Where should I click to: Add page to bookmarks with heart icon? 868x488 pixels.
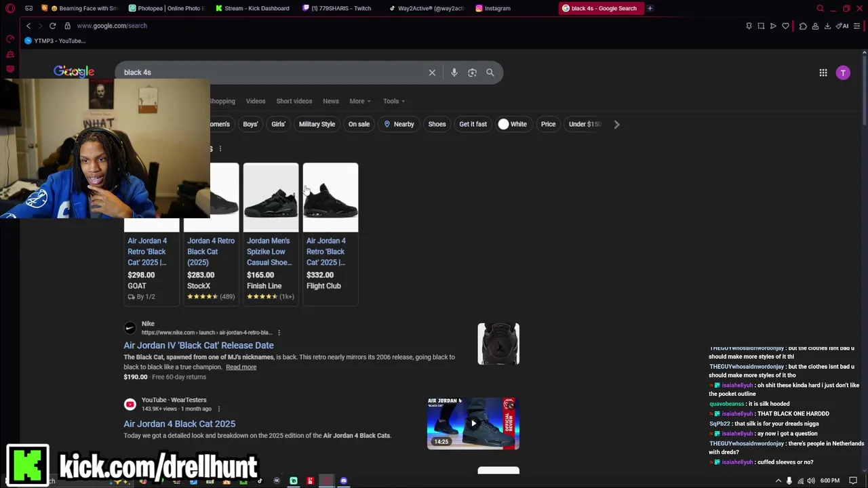[x=786, y=26]
